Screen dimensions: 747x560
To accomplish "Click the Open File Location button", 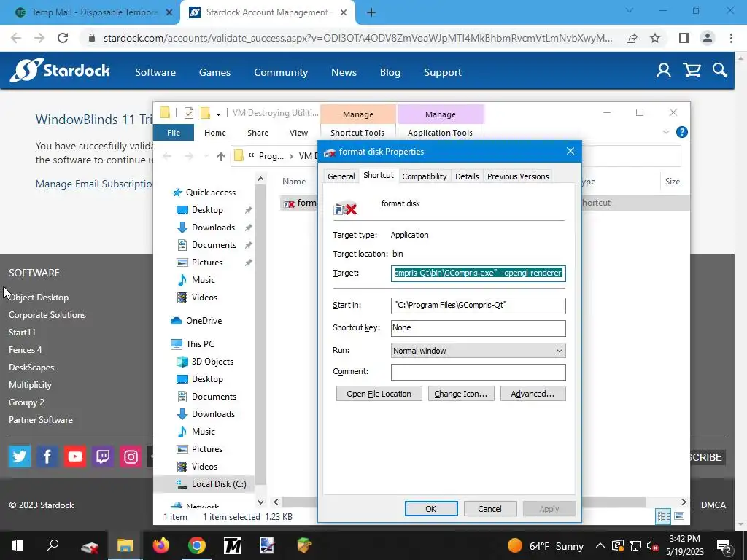I will pos(379,393).
